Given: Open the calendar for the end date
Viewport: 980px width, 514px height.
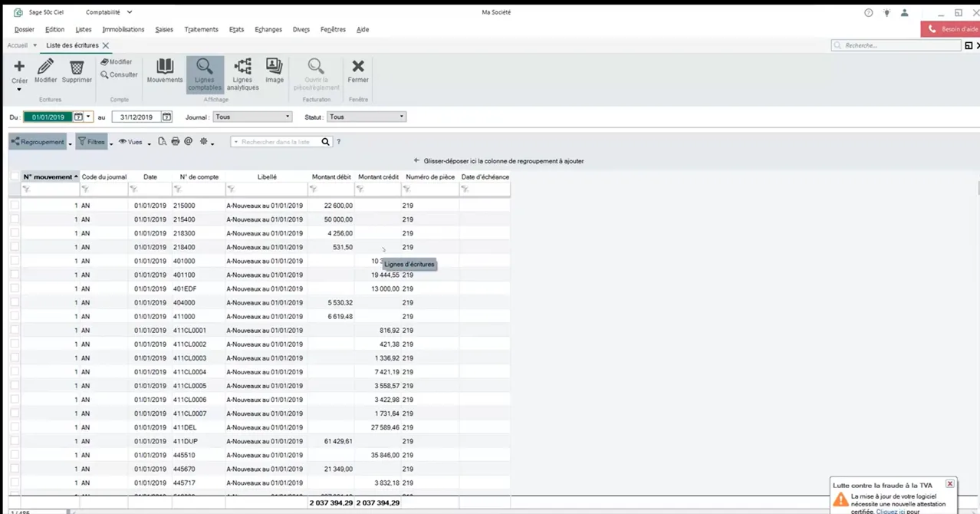Looking at the screenshot, I should coord(166,117).
